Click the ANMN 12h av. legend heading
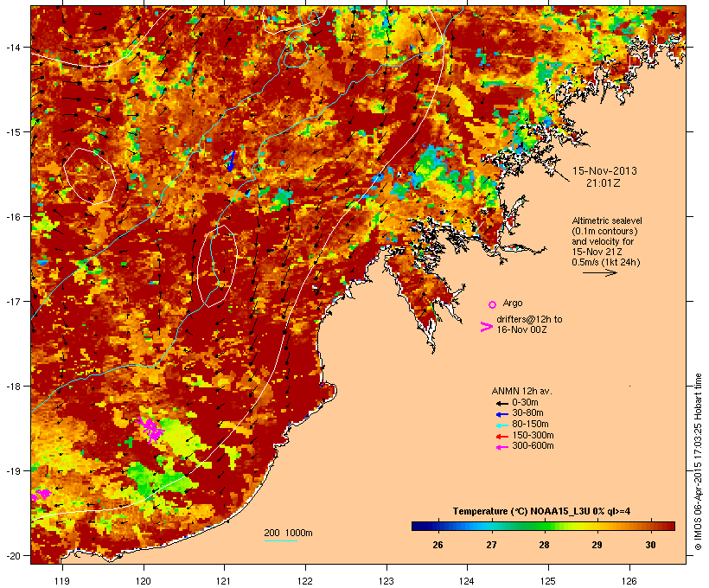The height and width of the screenshot is (588, 709). point(521,391)
